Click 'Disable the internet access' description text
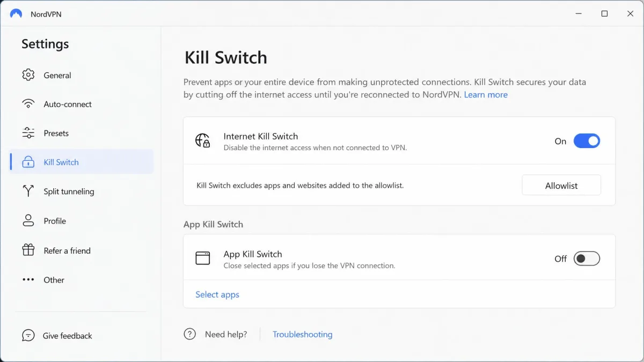This screenshot has width=644, height=362. point(316,147)
